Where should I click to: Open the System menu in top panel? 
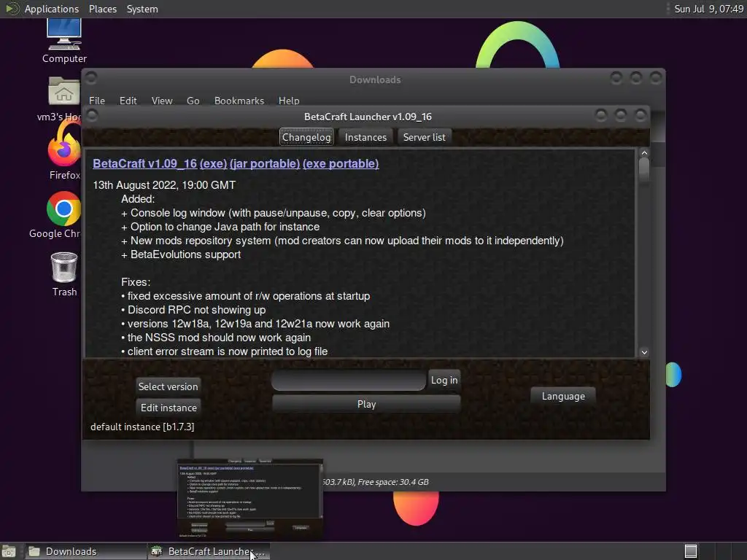pos(142,9)
